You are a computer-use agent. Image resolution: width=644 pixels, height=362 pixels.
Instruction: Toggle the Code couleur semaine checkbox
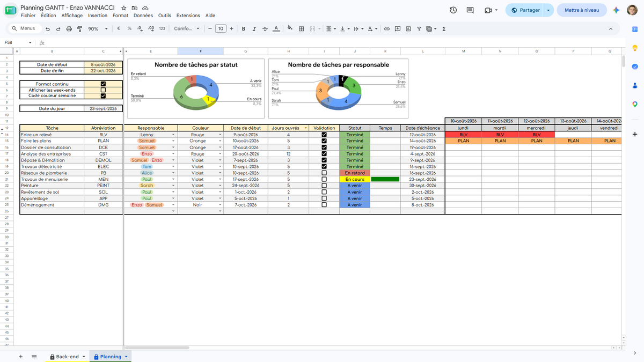click(x=104, y=96)
